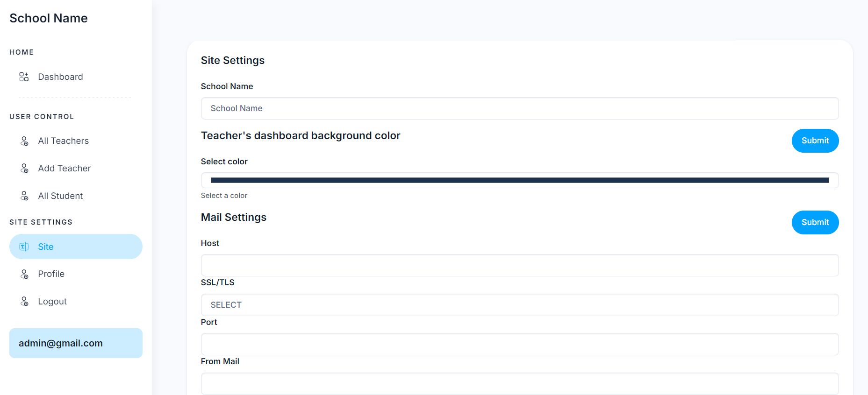This screenshot has width=868, height=395.
Task: Click the Profile user icon
Action: click(24, 274)
